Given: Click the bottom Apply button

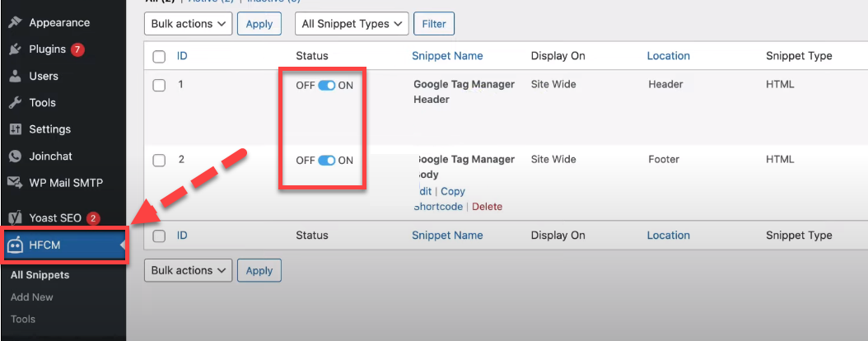Looking at the screenshot, I should coord(259,270).
